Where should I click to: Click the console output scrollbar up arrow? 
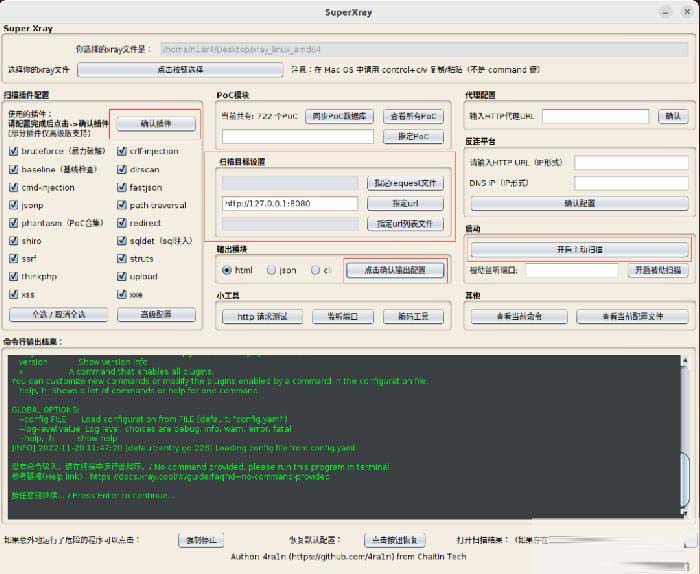[685, 360]
